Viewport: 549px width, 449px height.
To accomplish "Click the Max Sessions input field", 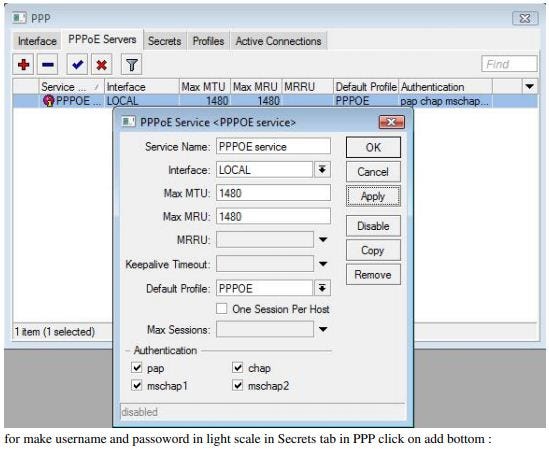I will (265, 329).
